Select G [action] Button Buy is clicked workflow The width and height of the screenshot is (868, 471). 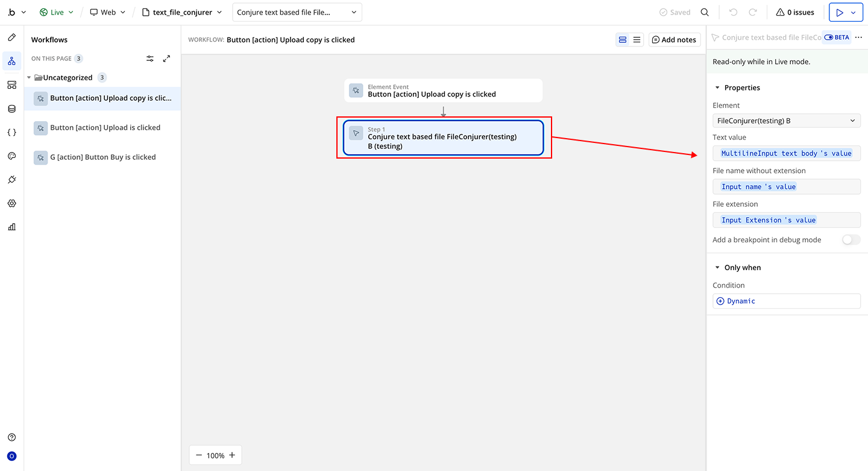102,157
